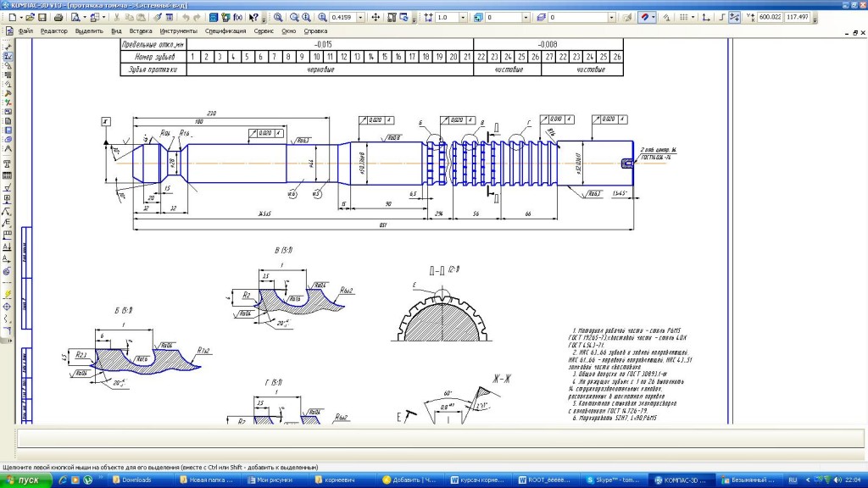
Task: Open the view number dropdown showing 0
Action: [526, 18]
